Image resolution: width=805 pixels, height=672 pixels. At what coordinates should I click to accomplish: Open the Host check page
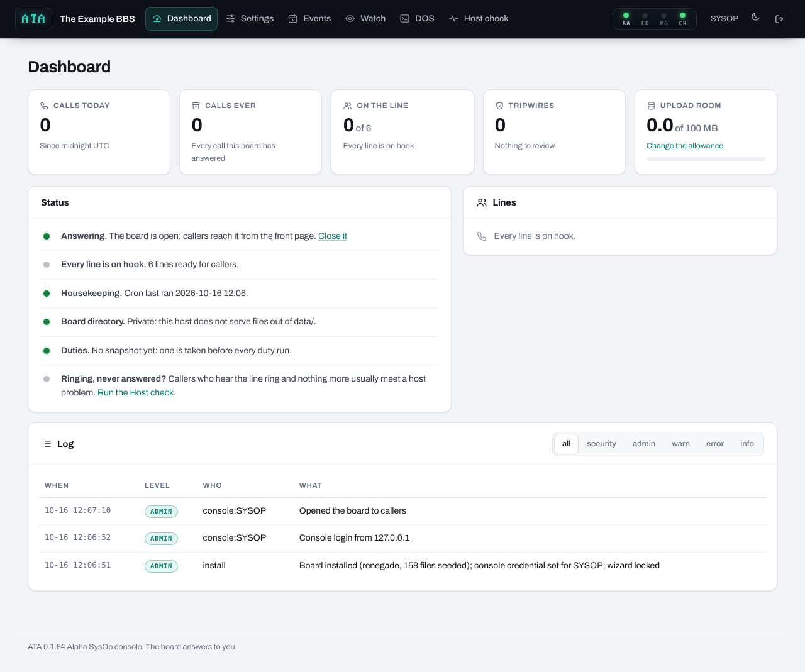click(479, 19)
